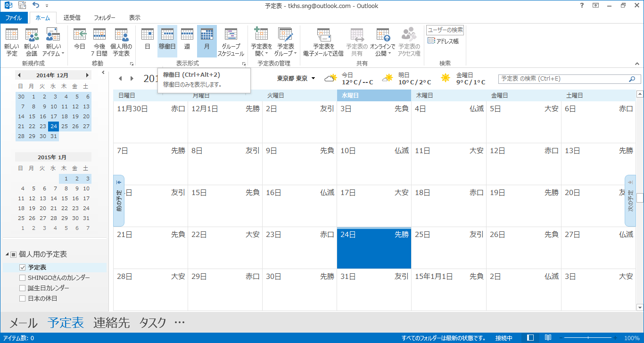Navigate to メール in the bottom bar

click(24, 323)
